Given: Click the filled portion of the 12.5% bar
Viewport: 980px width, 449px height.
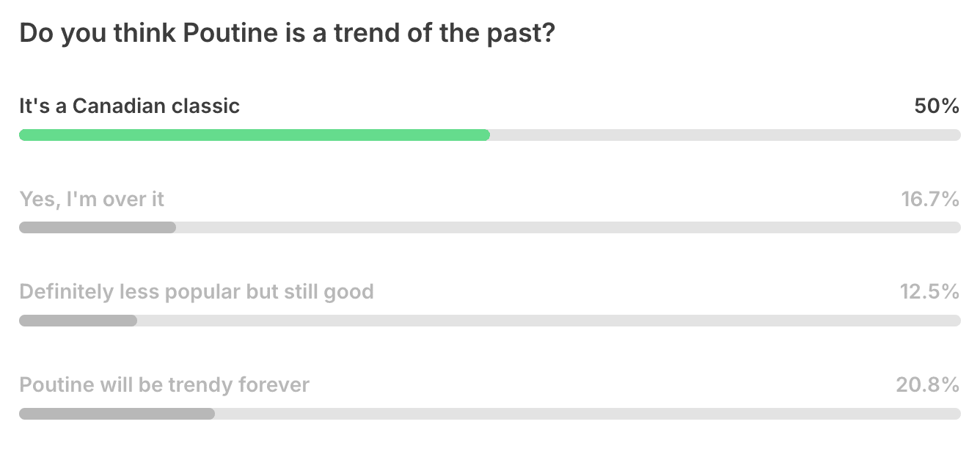Looking at the screenshot, I should (x=78, y=321).
